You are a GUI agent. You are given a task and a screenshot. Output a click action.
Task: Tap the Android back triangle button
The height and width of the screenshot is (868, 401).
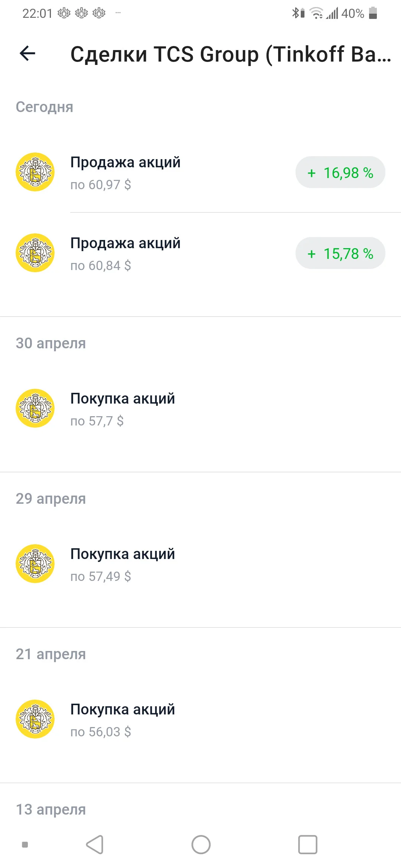click(x=95, y=845)
